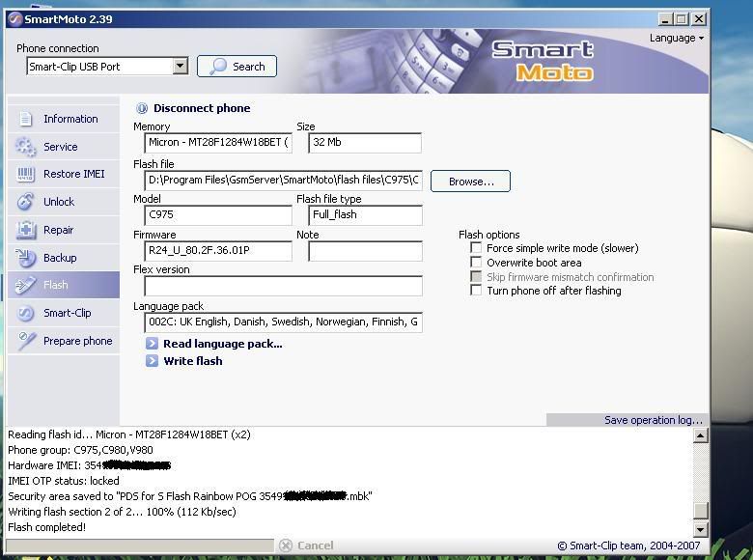Click the Size field showing 32 Mb
Viewport: 753px width, 560px height.
[x=365, y=143]
